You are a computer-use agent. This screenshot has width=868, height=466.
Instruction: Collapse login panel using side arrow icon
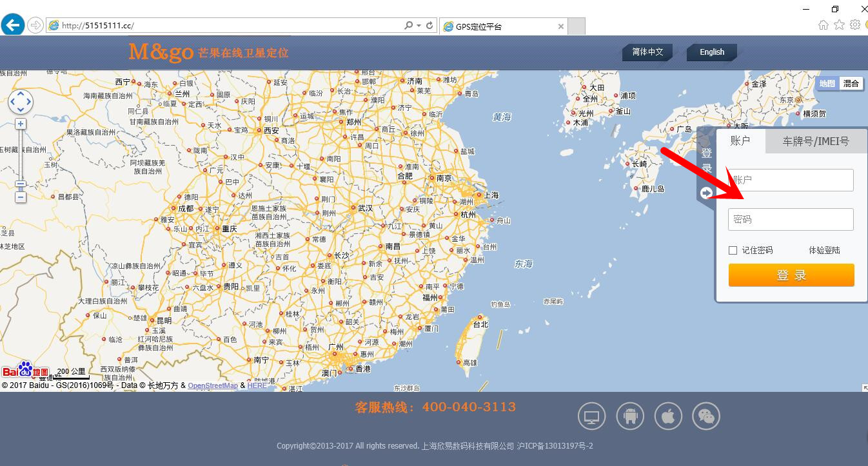706,193
